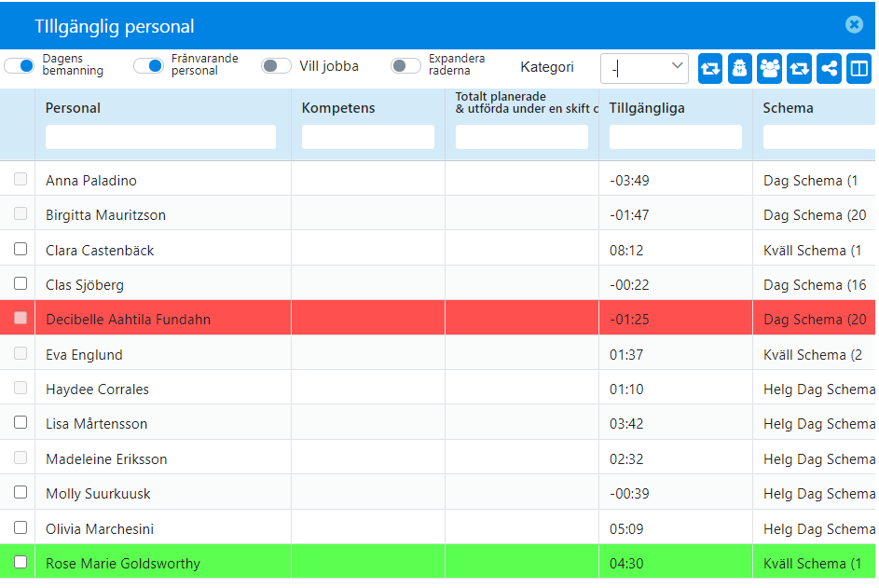Close the Tillgänglig personal dialog
This screenshot has height=588, width=879.
pyautogui.click(x=854, y=24)
